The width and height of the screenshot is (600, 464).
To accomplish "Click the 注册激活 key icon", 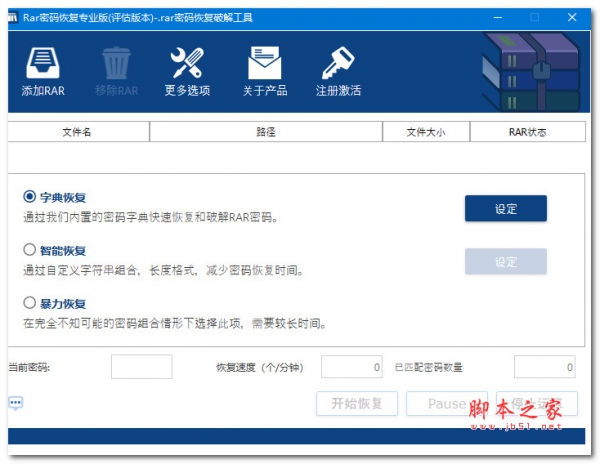I will point(338,63).
